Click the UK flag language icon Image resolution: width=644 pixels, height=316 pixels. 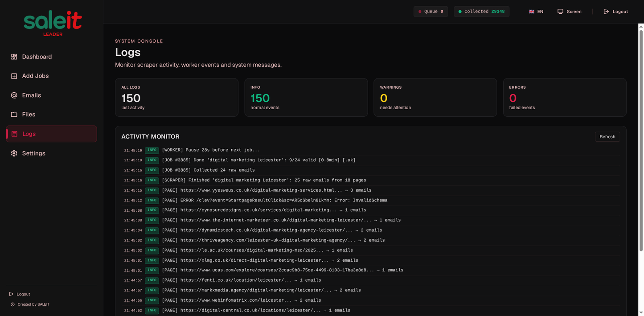click(x=532, y=12)
